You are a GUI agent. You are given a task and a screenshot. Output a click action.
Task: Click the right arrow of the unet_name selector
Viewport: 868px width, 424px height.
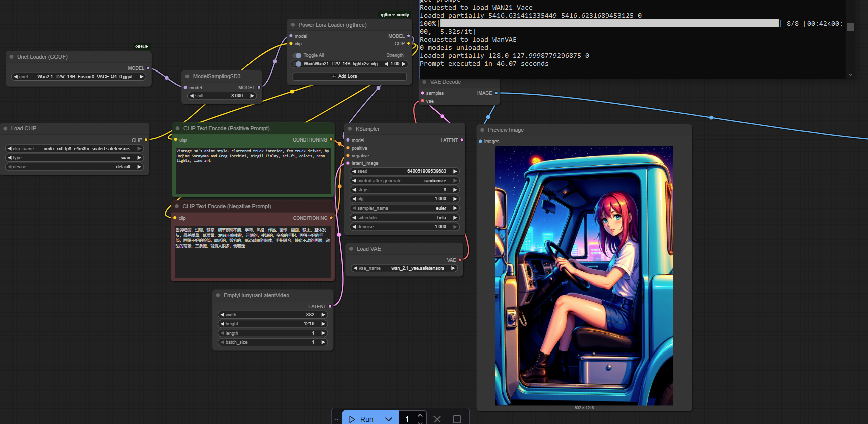(141, 77)
